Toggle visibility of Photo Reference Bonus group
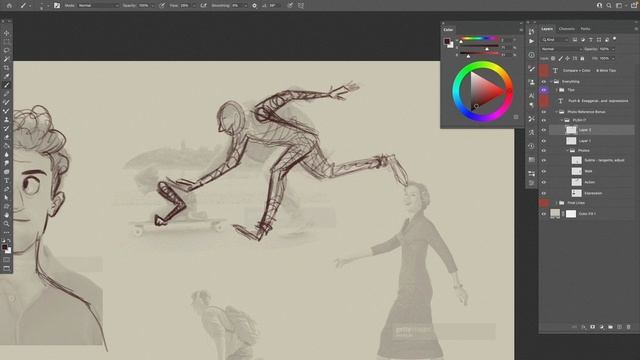Image resolution: width=640 pixels, height=360 pixels. coord(544,112)
